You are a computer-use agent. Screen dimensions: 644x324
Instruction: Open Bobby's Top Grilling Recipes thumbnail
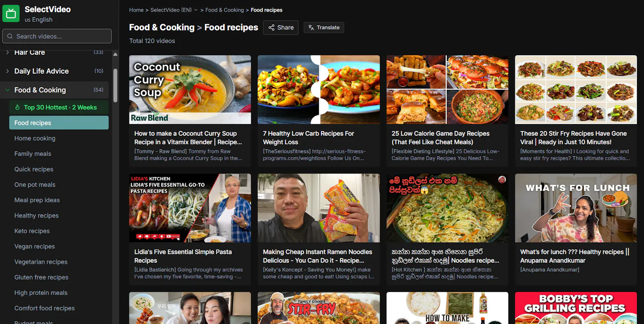[x=576, y=308]
